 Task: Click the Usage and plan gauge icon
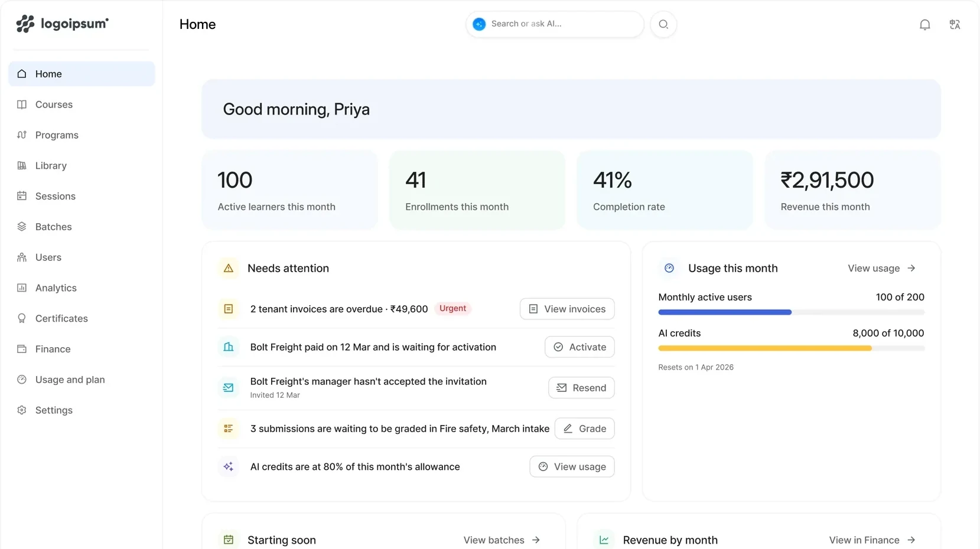pyautogui.click(x=22, y=380)
